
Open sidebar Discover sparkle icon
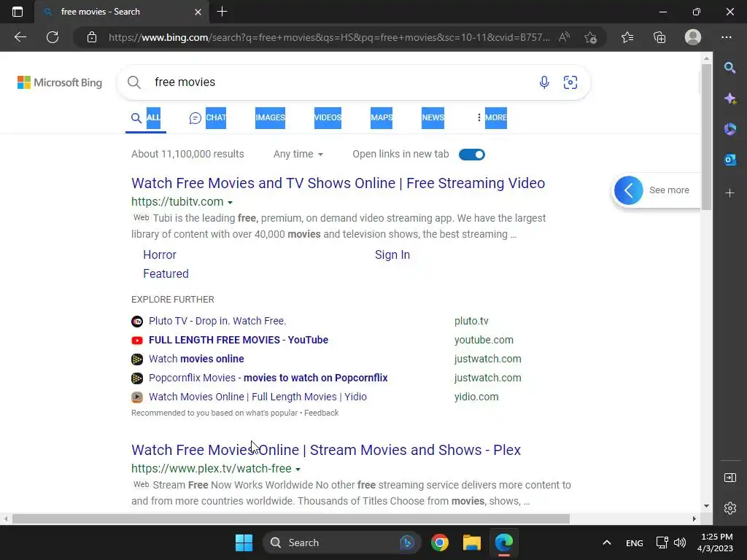tap(729, 98)
